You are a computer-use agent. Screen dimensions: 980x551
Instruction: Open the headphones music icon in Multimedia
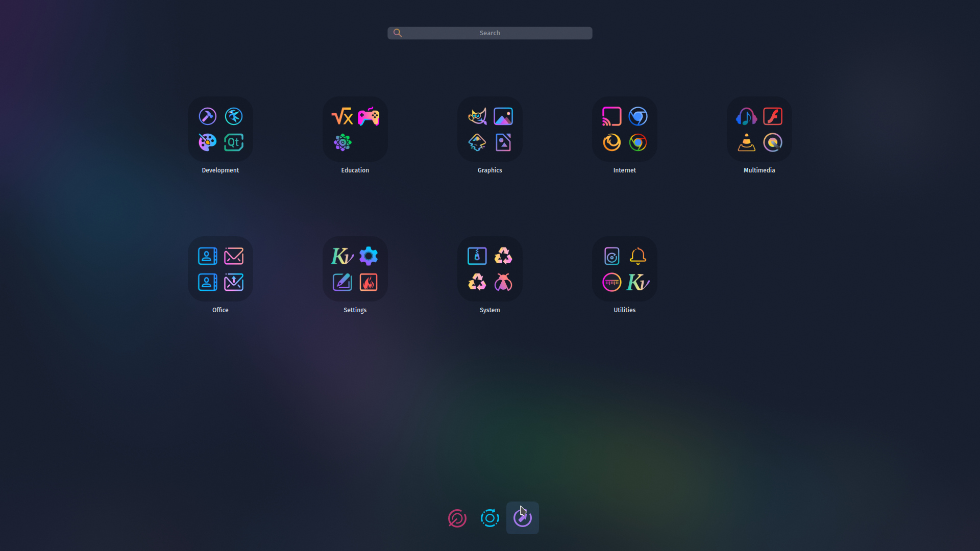click(x=746, y=116)
